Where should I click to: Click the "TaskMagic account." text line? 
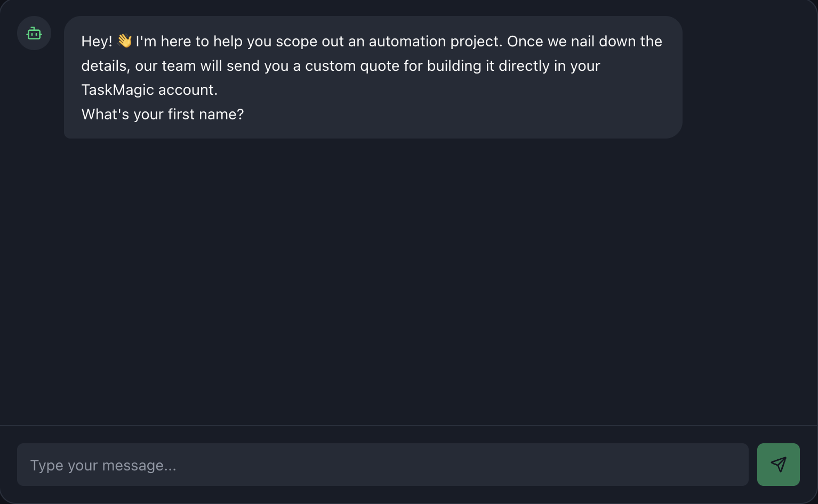click(x=149, y=90)
